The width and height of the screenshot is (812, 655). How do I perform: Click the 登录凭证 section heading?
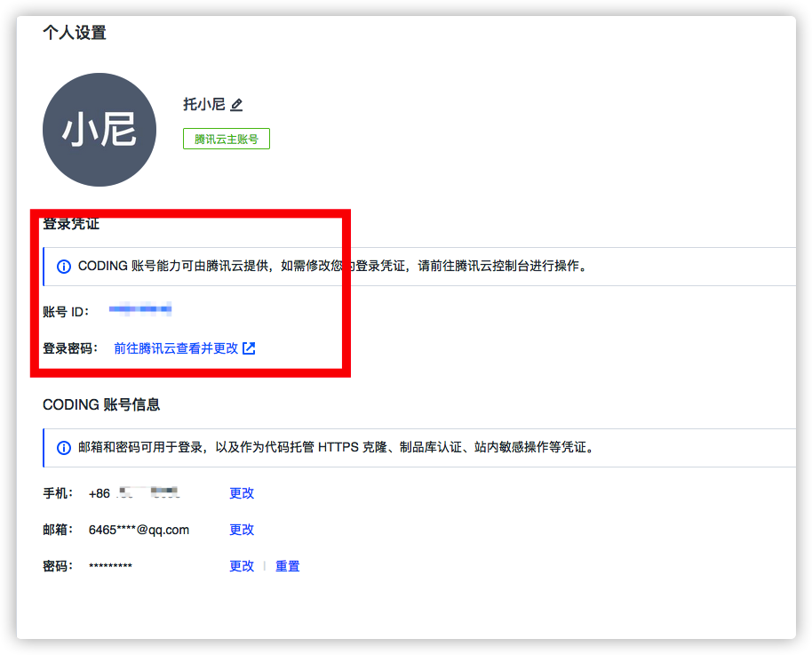coord(71,224)
